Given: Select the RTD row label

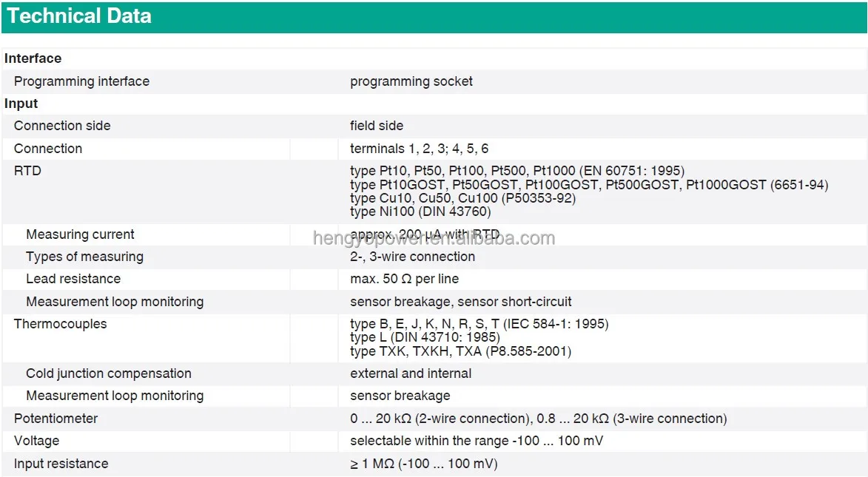Looking at the screenshot, I should (28, 171).
